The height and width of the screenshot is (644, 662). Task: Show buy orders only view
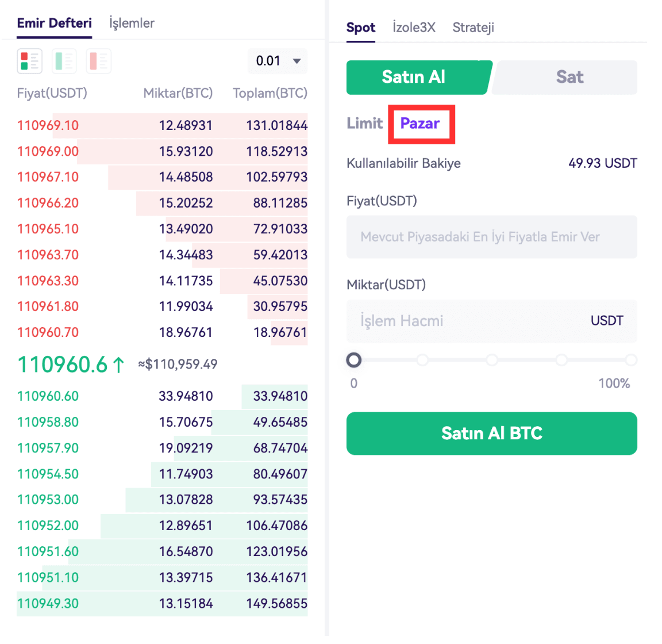[64, 61]
